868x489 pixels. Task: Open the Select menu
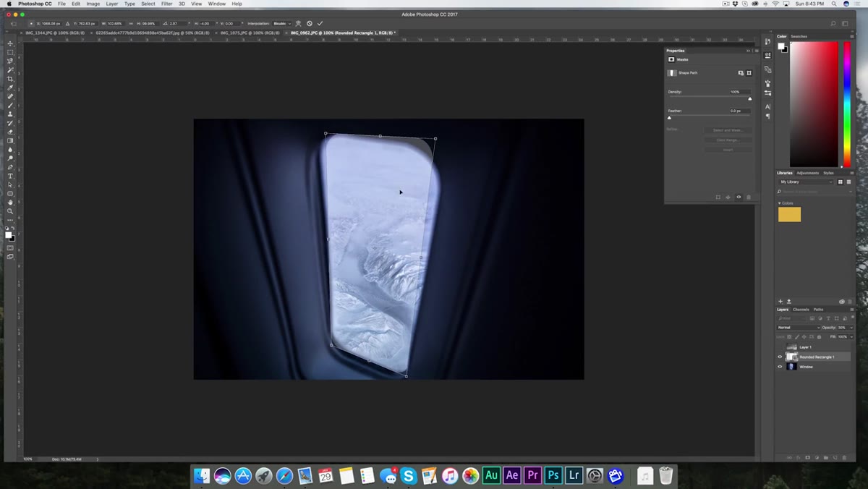(x=148, y=4)
